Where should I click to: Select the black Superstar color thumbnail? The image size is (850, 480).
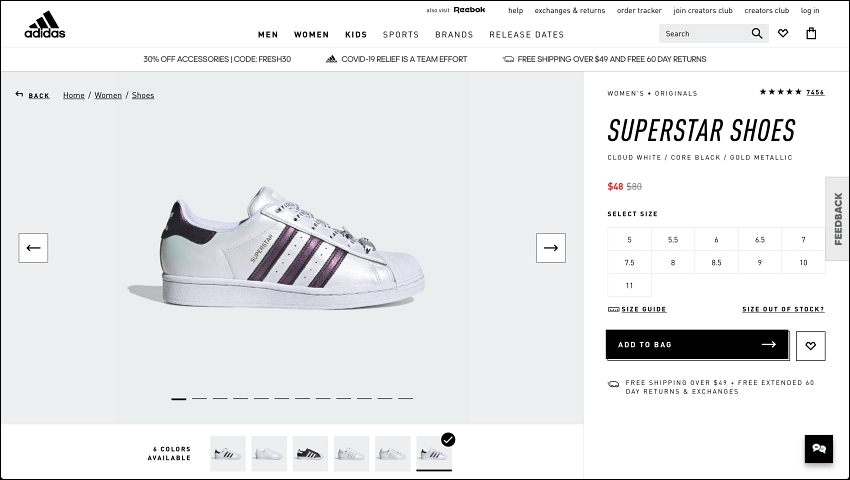310,453
